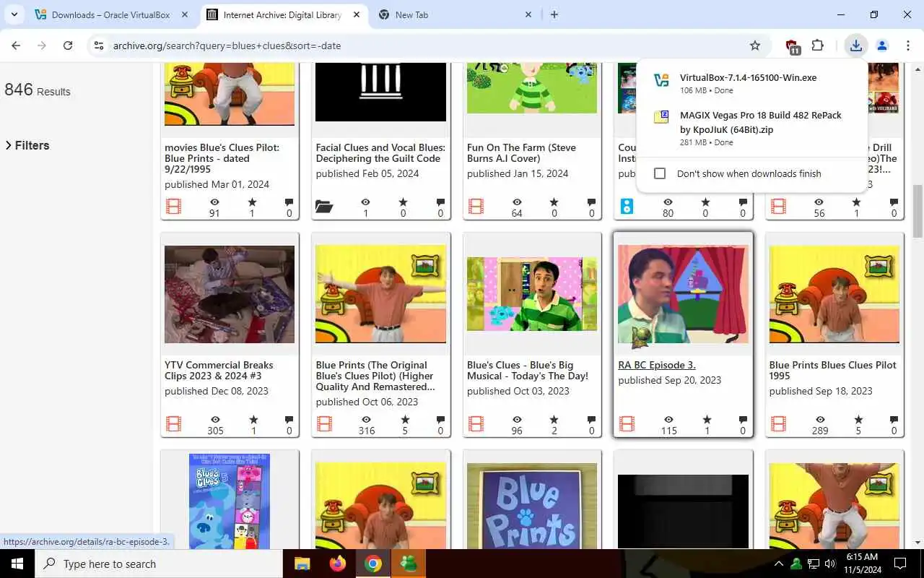924x578 pixels.
Task: Open Facial Clues and Vocal Blues title
Action: (380, 153)
